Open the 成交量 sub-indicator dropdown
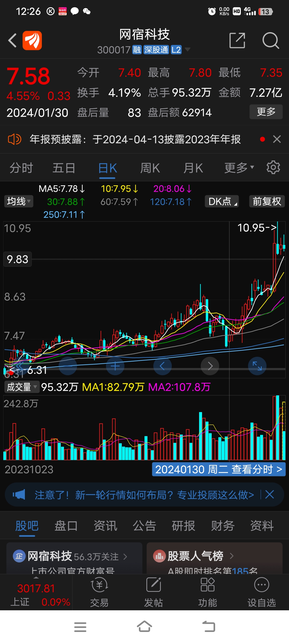The width and height of the screenshot is (289, 644). click(x=22, y=387)
